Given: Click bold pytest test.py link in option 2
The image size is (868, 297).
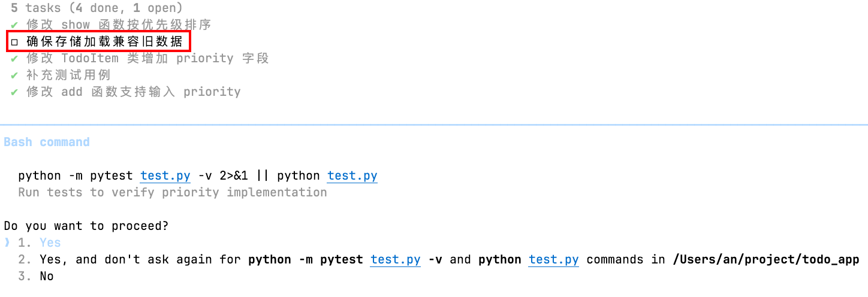Looking at the screenshot, I should pos(395,259).
